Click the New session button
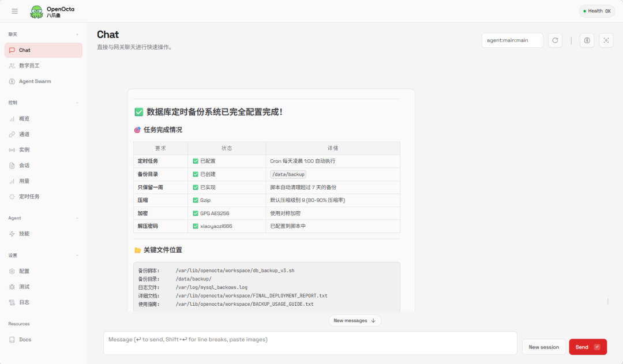Screen dimensions: 623x364 coord(543,347)
